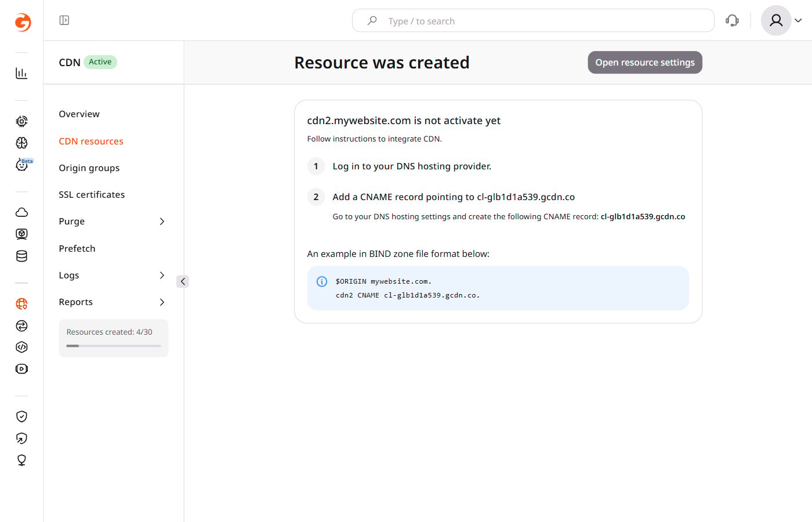
Task: Open the video play streaming icon
Action: [21, 369]
